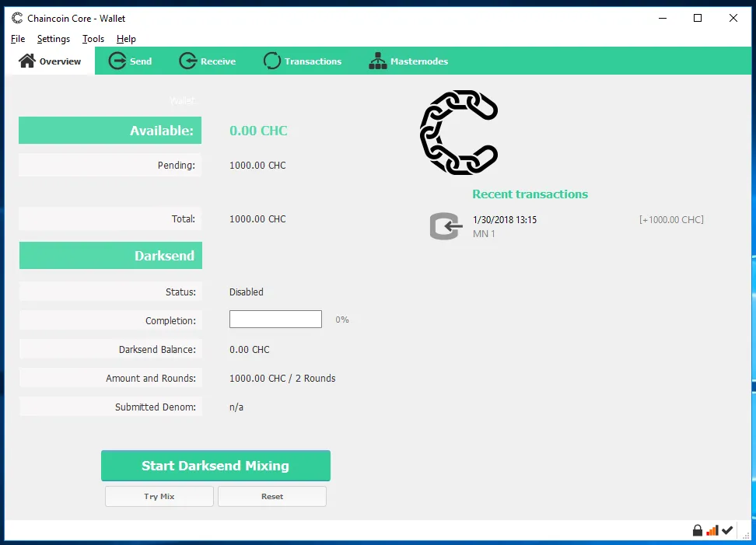Click the Try Mix button
This screenshot has width=756, height=545.
click(x=159, y=496)
